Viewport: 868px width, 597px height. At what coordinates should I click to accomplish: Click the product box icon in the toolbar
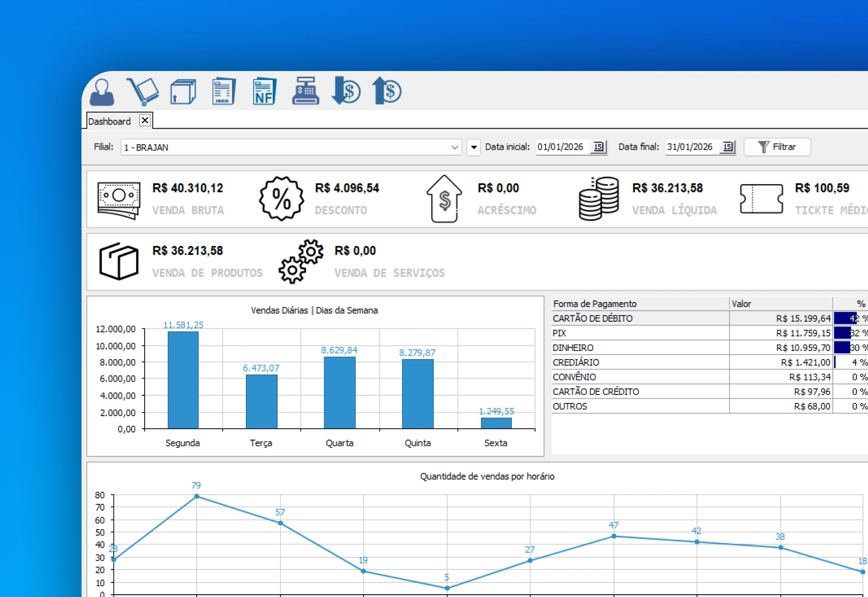[184, 91]
